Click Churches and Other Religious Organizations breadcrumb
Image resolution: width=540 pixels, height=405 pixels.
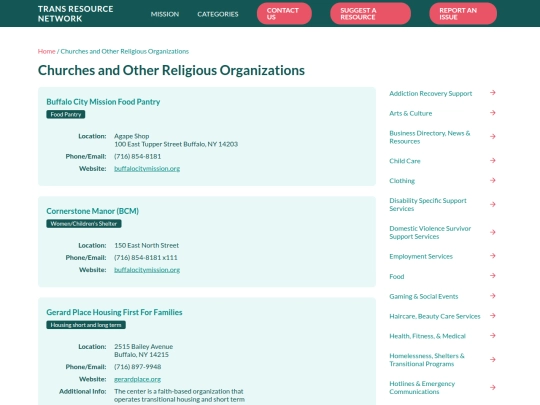click(125, 51)
